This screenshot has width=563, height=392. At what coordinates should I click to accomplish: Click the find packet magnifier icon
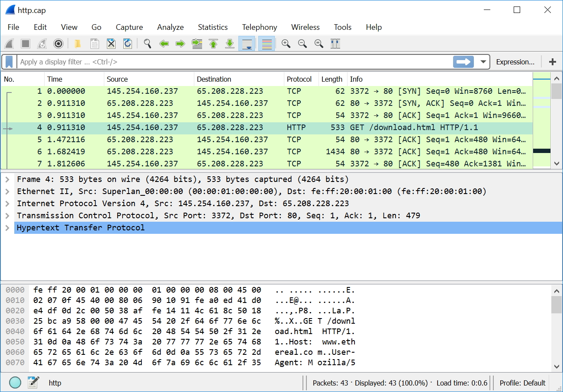(148, 44)
